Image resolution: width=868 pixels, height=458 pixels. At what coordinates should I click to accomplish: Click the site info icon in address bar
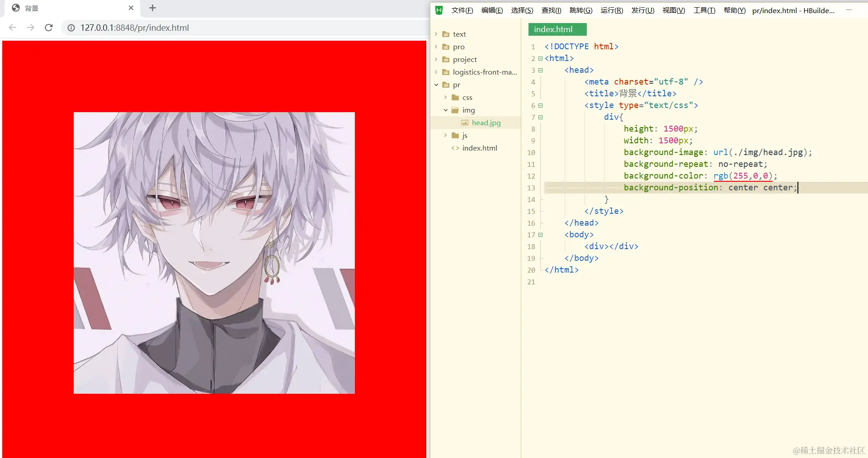tap(71, 28)
